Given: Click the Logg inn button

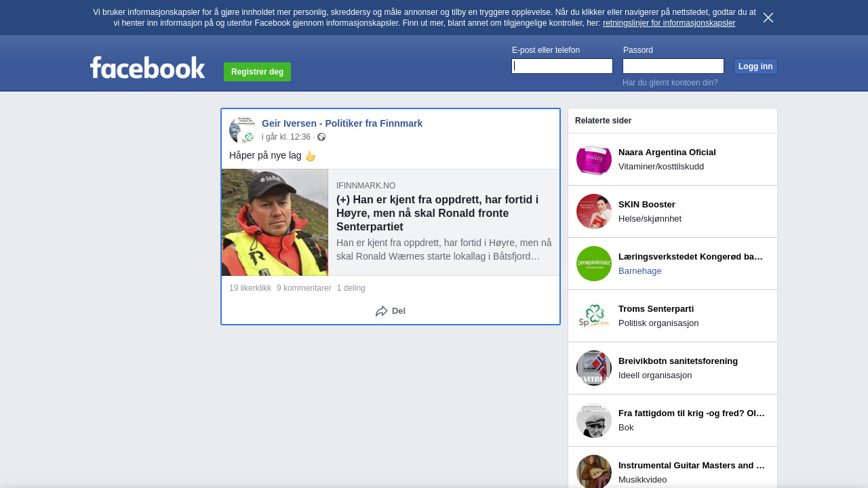Looking at the screenshot, I should point(755,66).
